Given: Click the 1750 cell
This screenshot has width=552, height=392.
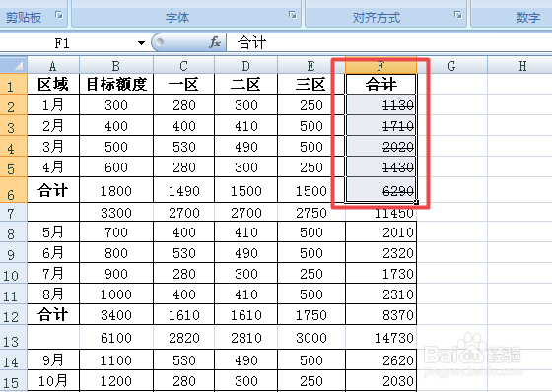Looking at the screenshot, I should pyautogui.click(x=311, y=314).
